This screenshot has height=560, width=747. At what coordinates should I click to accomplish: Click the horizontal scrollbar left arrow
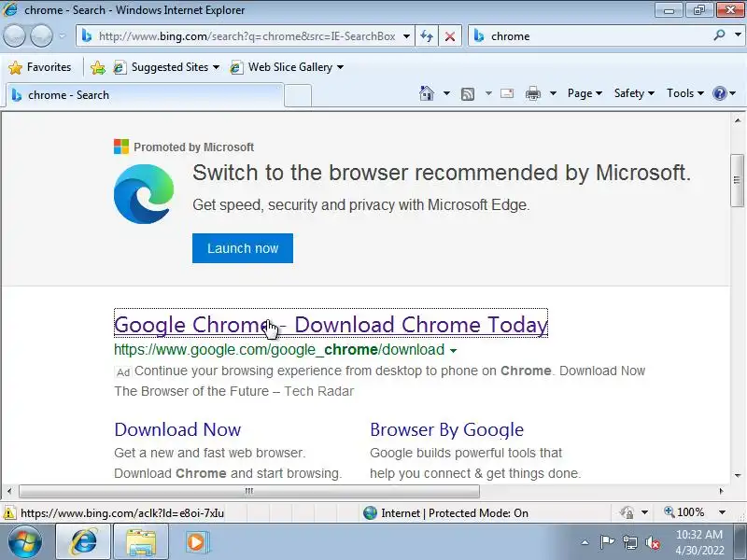(9, 491)
